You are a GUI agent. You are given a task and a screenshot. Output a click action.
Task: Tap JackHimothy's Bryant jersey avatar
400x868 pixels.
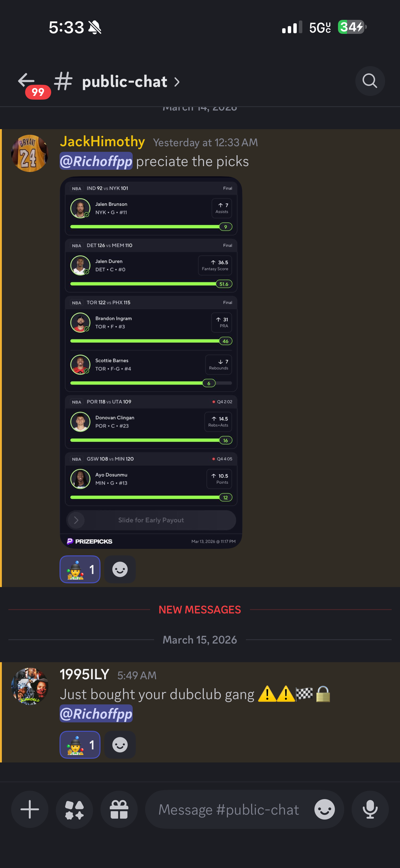[30, 153]
